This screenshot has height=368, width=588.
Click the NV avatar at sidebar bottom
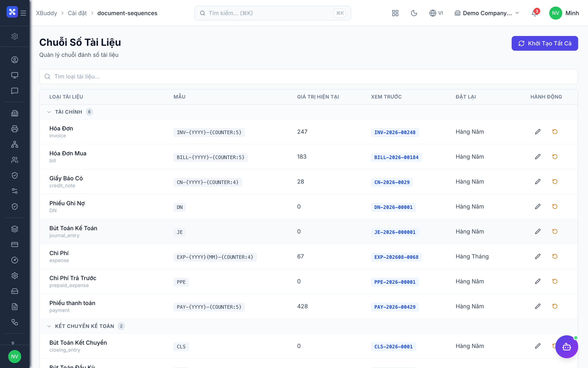pyautogui.click(x=14, y=357)
